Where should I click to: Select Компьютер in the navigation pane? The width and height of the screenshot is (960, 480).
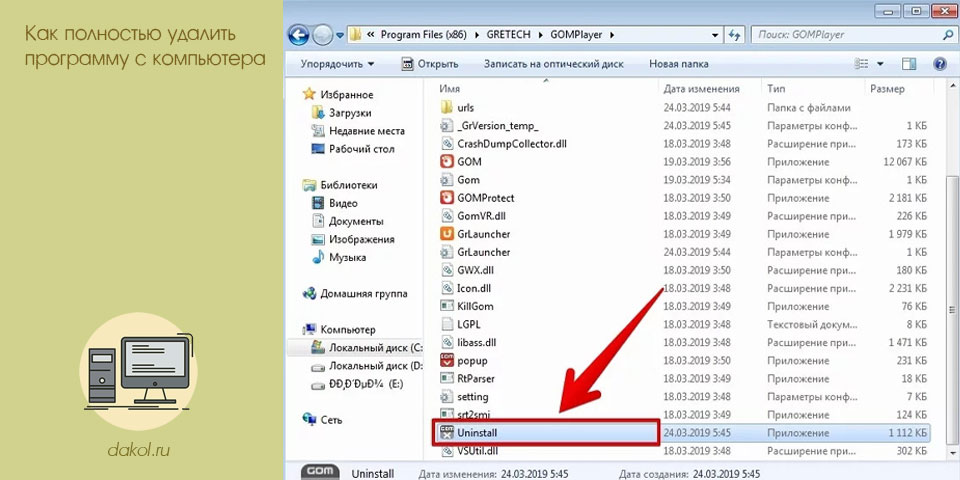[340, 329]
